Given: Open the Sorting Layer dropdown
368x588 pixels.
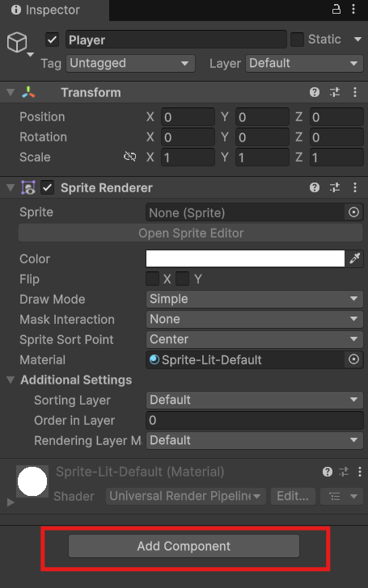Looking at the screenshot, I should [254, 400].
